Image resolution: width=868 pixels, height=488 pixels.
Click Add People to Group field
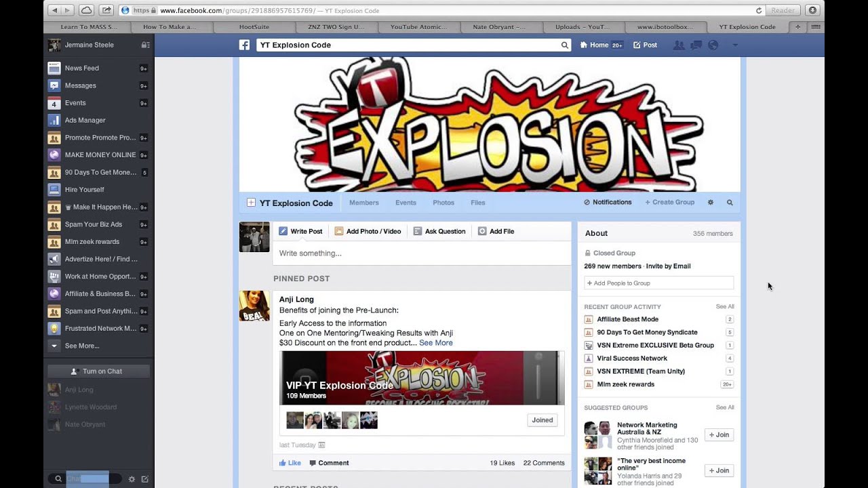tap(658, 283)
